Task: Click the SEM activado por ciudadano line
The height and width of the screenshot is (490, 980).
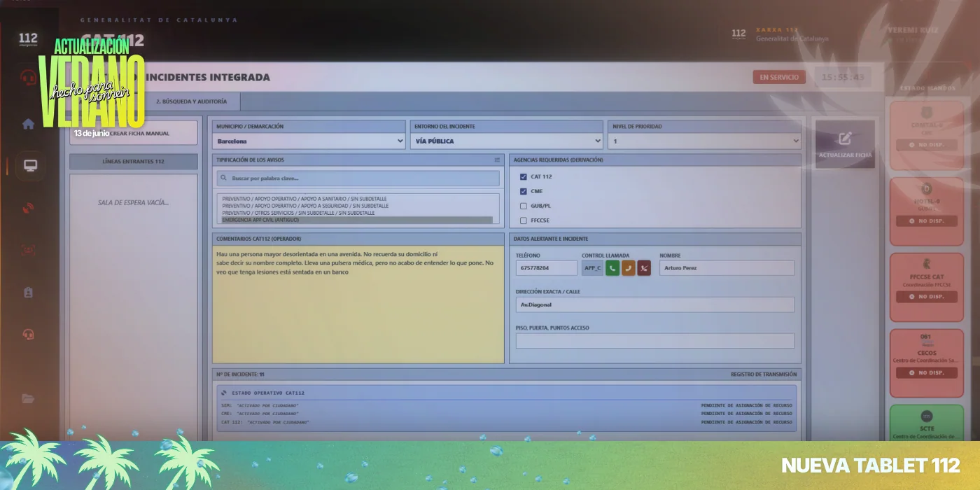Action: [260, 405]
